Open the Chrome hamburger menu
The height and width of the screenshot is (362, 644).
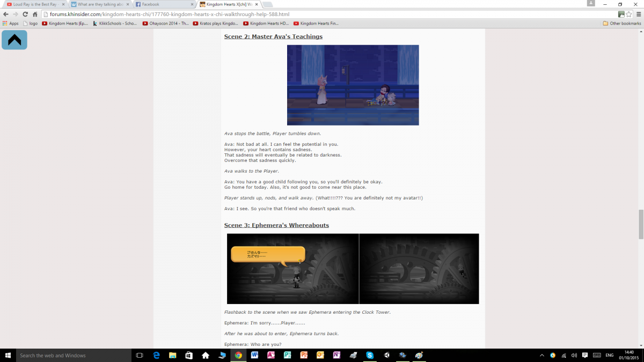click(x=638, y=14)
